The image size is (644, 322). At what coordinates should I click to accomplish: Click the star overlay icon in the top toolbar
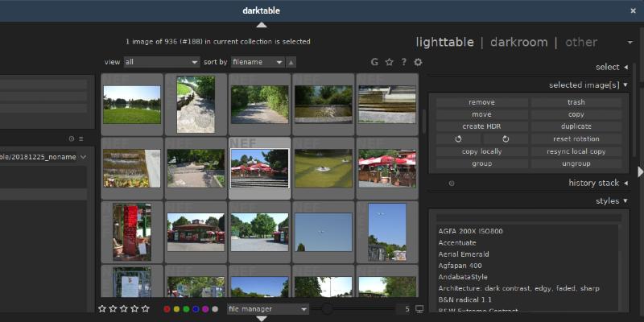[x=389, y=62]
